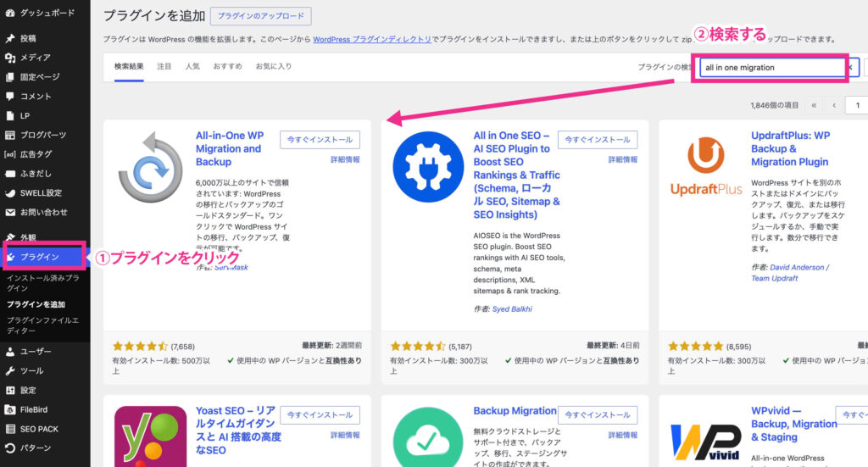Click the プラグイン plug icon in sidebar
This screenshot has height=467, width=868.
[10, 257]
